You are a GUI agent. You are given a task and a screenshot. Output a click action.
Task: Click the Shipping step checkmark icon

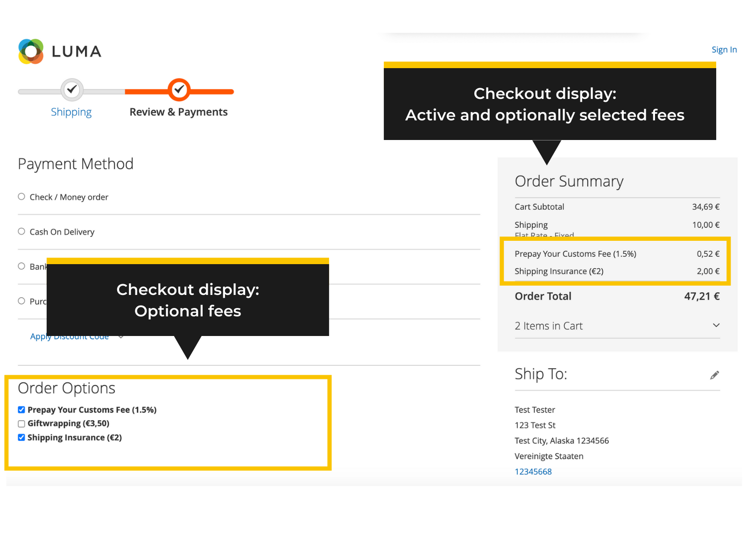[x=72, y=89]
